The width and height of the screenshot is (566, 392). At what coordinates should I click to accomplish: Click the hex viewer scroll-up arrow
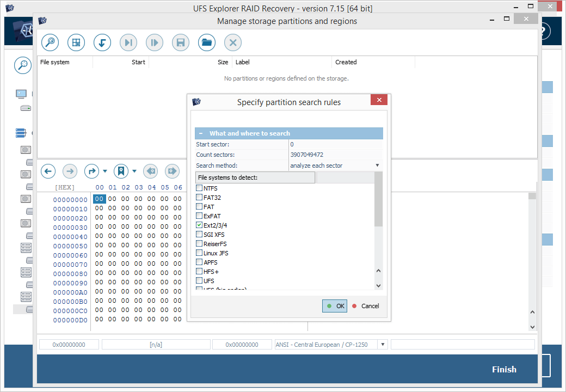pos(532,312)
